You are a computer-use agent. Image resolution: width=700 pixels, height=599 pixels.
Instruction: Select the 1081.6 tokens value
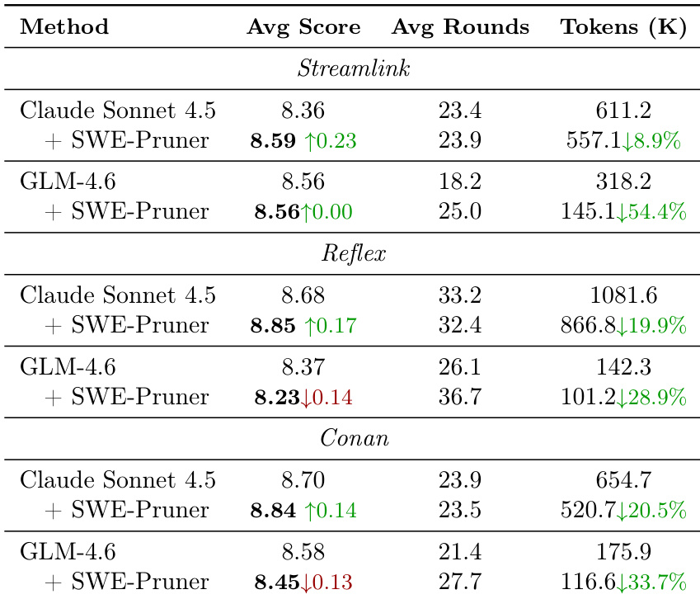[623, 295]
